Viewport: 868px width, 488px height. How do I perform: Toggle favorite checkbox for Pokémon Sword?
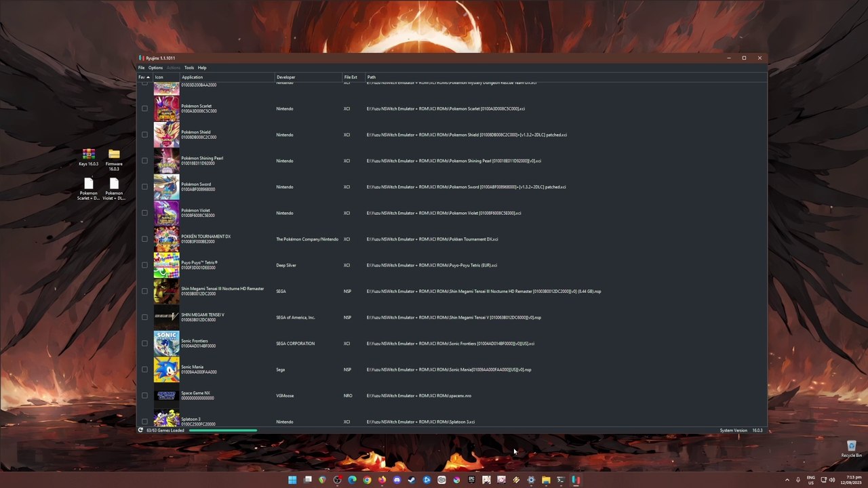(144, 187)
